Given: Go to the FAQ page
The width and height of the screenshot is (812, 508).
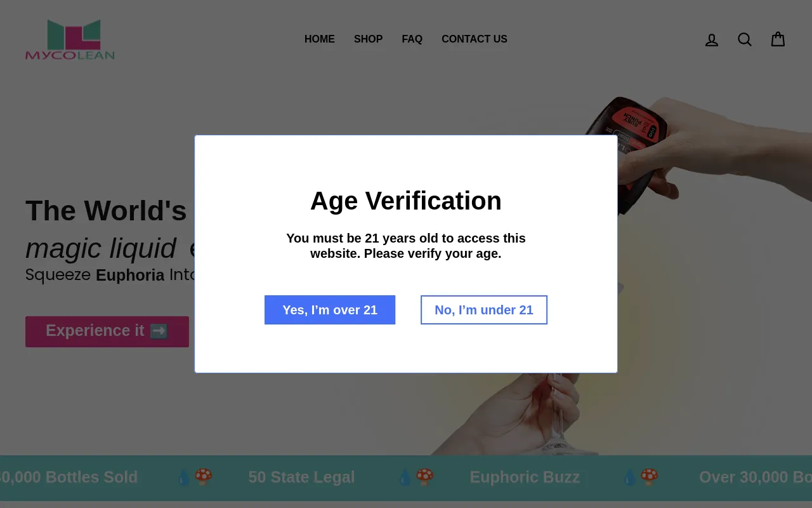Looking at the screenshot, I should pyautogui.click(x=412, y=39).
